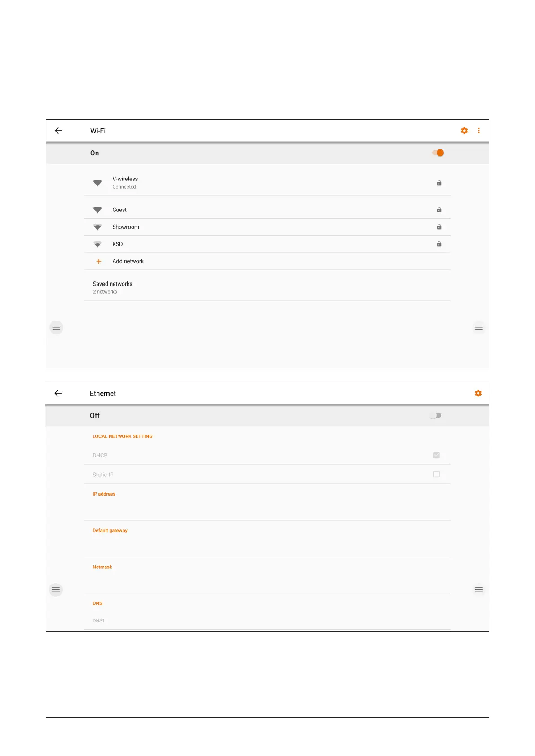This screenshot has height=756, width=535.
Task: Click the lock icon beside KSD
Action: click(x=439, y=244)
